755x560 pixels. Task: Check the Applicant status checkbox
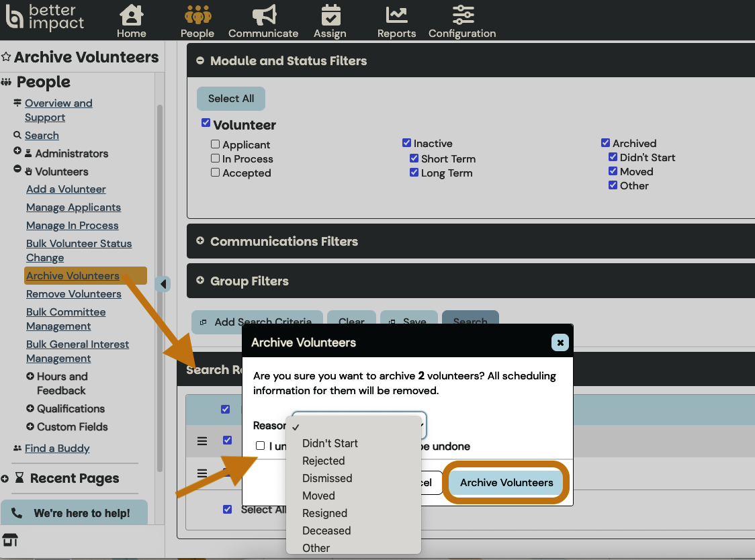coord(216,144)
